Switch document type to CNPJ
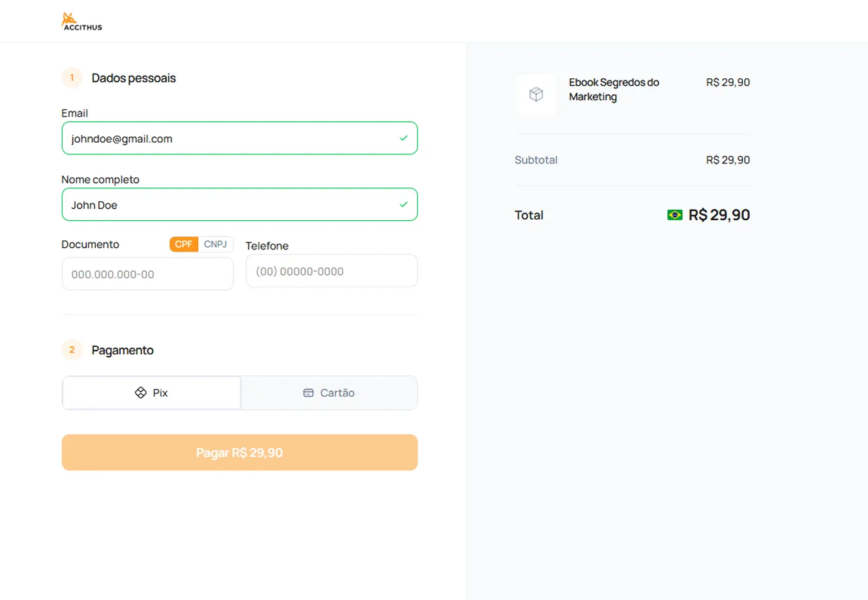Viewport: 868px width, 600px height. pyautogui.click(x=215, y=244)
